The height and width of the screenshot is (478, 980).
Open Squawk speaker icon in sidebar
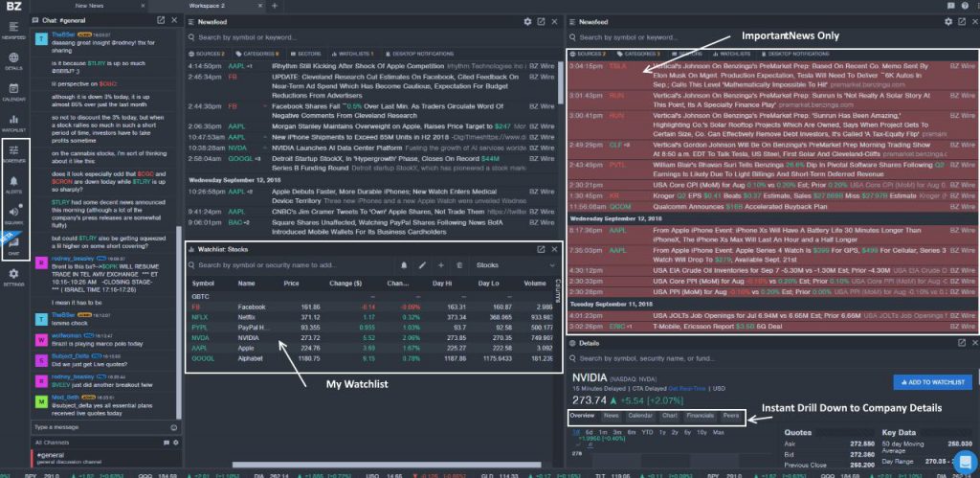[x=13, y=217]
